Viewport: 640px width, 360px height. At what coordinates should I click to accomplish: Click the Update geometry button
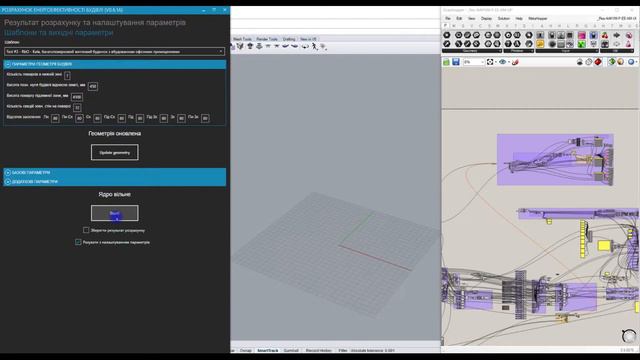(x=115, y=152)
